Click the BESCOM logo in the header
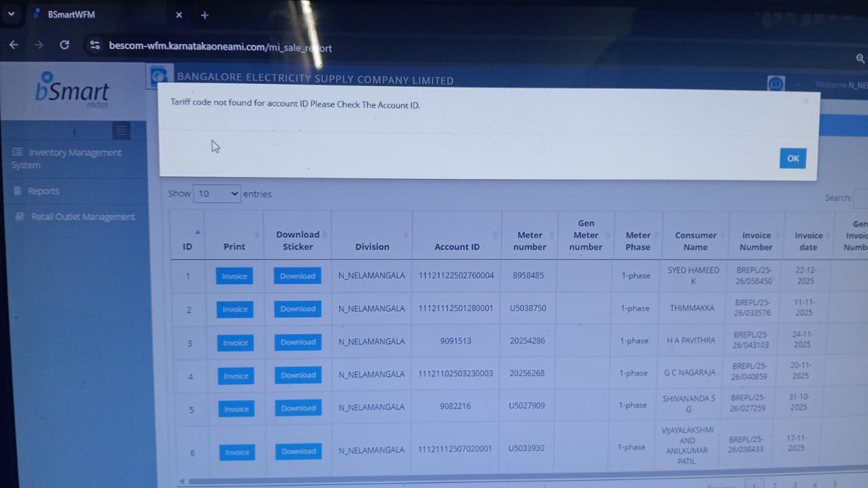868x488 pixels. (x=159, y=76)
